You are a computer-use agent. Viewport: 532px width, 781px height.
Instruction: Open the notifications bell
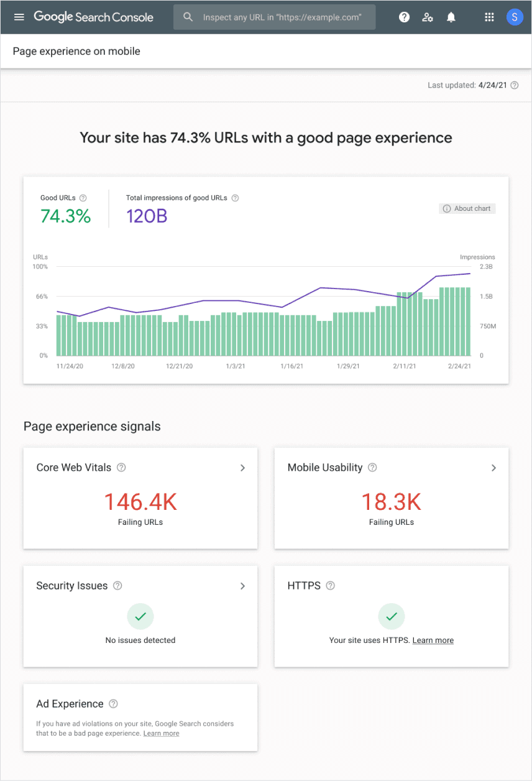coord(451,17)
